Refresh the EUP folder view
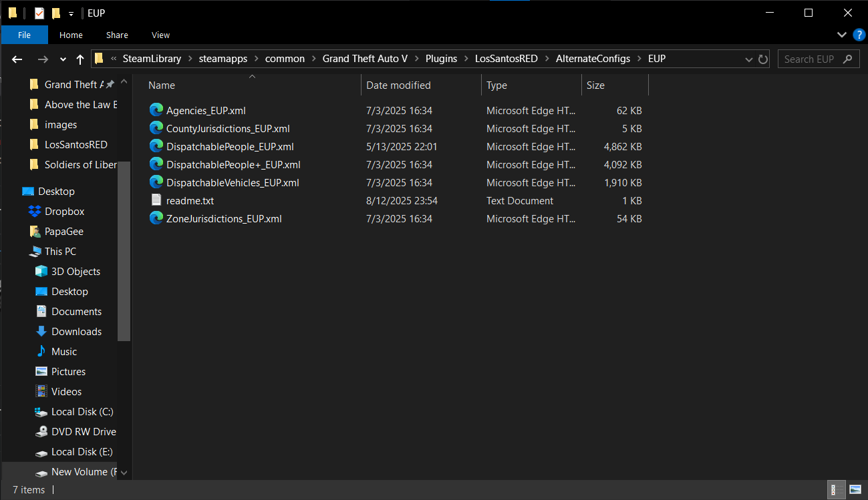868x500 pixels. click(763, 59)
